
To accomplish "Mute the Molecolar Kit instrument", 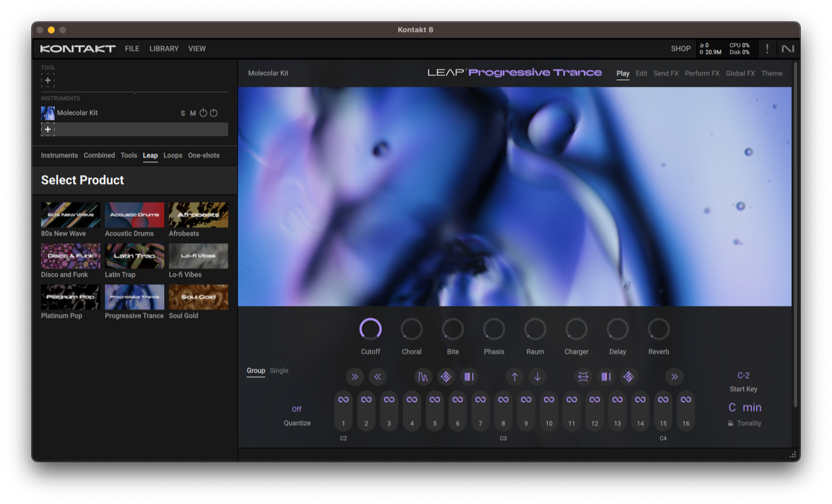I will click(x=193, y=113).
